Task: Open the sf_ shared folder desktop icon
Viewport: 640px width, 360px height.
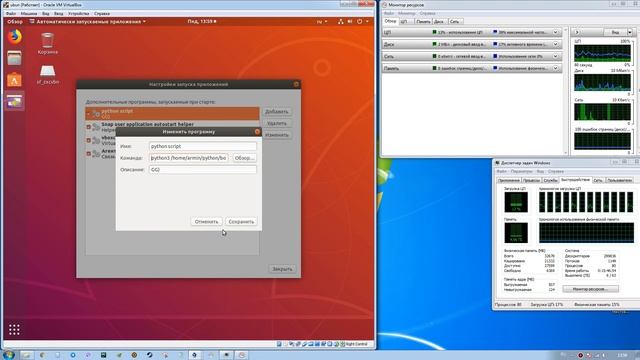Action: (x=48, y=74)
